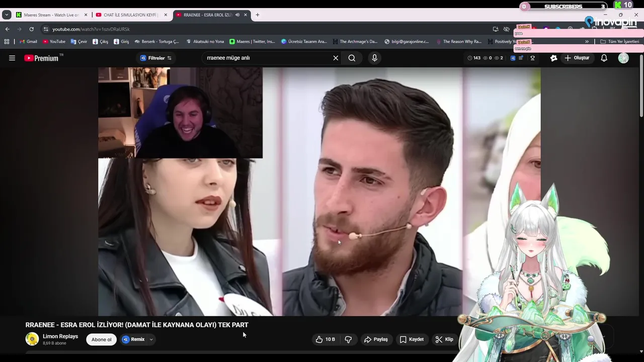Open the Gmail bookmark
This screenshot has height=362, width=644.
click(x=28, y=42)
